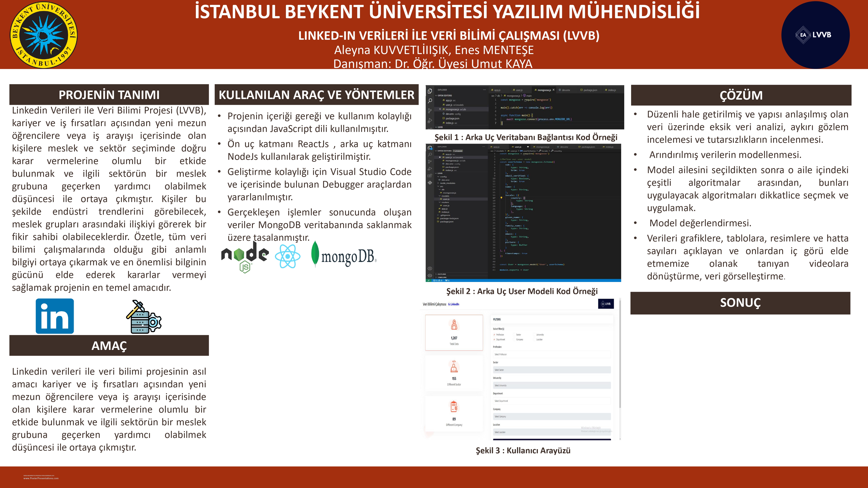The width and height of the screenshot is (868, 488).
Task: Click the EA LVVB logo in the header
Action: click(815, 35)
